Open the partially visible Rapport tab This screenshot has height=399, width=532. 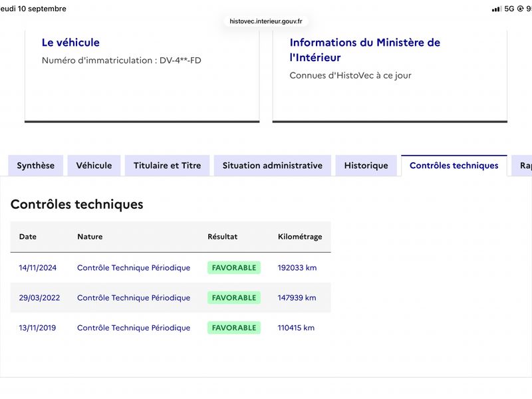[x=522, y=166]
